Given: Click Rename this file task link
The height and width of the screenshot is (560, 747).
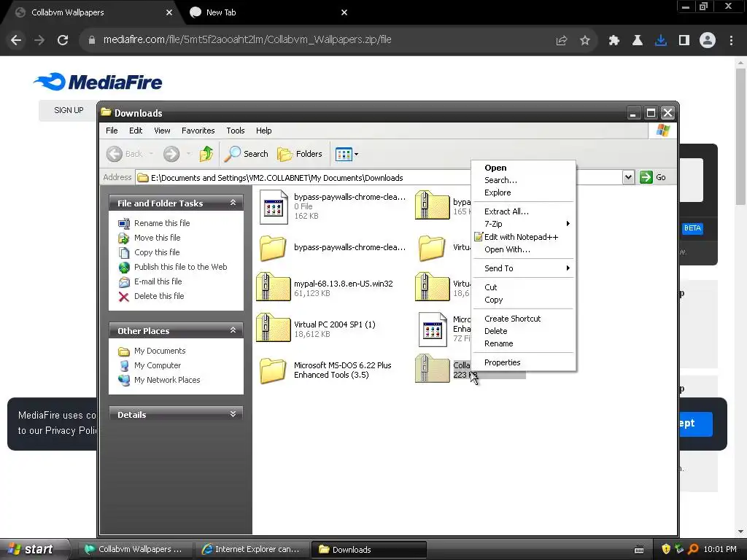Looking at the screenshot, I should pyautogui.click(x=162, y=223).
